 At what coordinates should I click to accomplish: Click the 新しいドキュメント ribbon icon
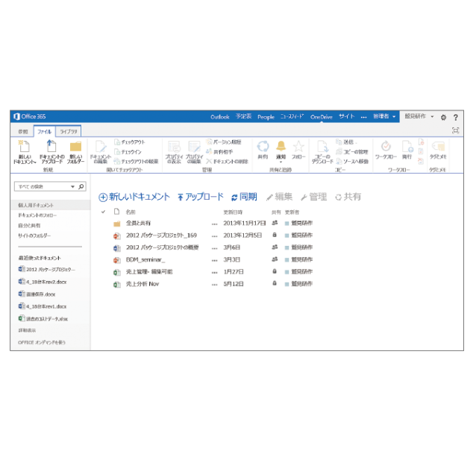(x=25, y=151)
